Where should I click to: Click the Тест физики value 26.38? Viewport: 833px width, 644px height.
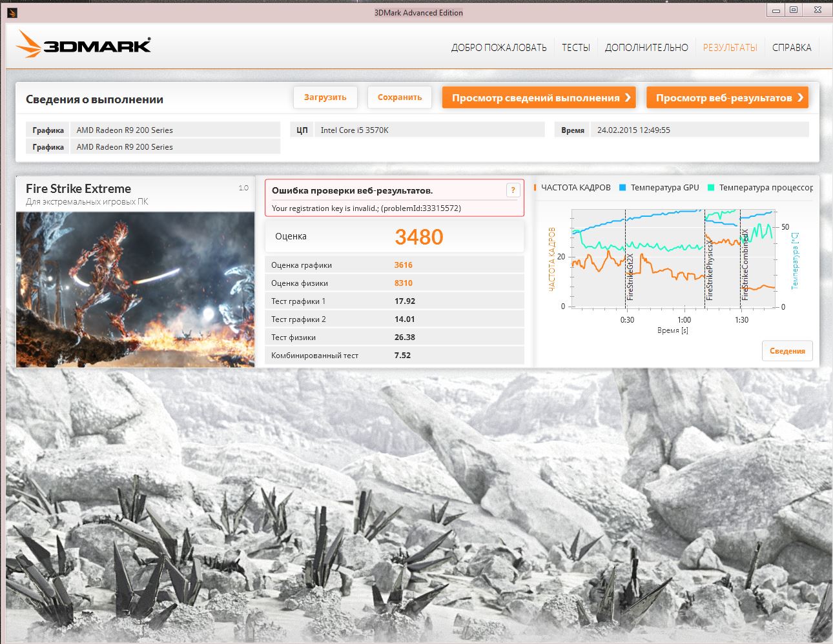click(405, 337)
